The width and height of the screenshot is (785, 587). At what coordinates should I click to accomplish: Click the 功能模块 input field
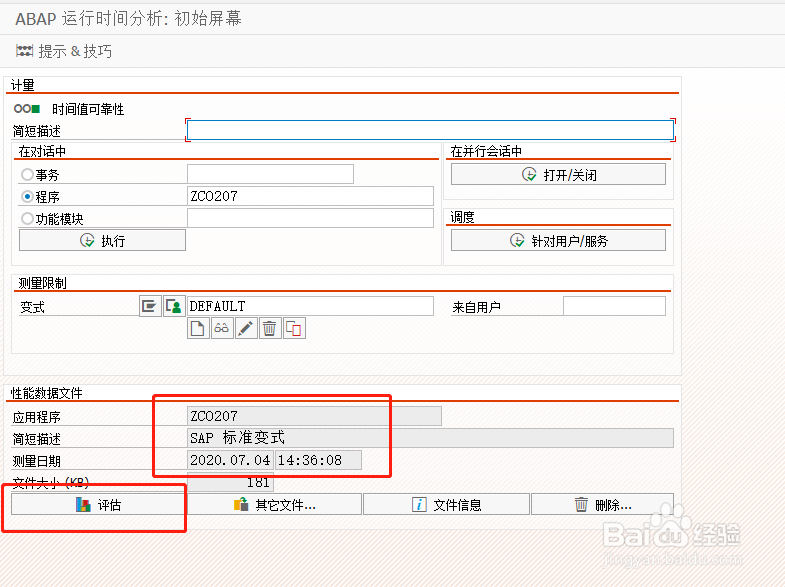tap(310, 218)
